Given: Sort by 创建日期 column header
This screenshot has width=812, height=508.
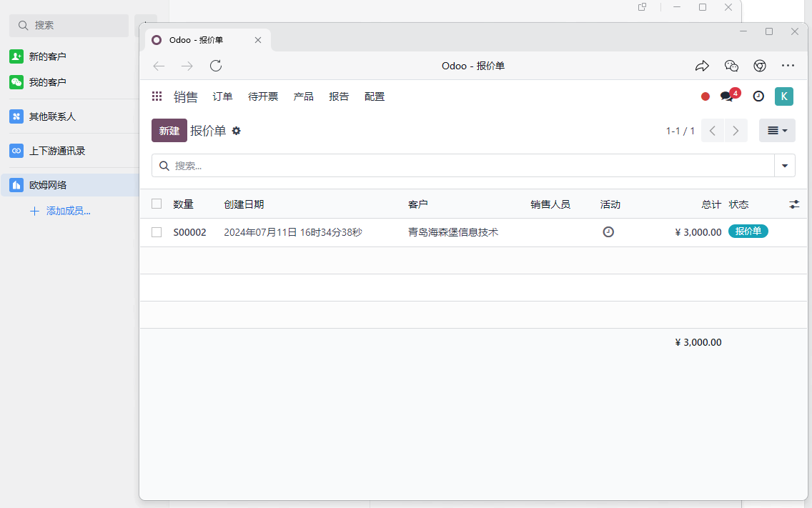Looking at the screenshot, I should click(244, 204).
